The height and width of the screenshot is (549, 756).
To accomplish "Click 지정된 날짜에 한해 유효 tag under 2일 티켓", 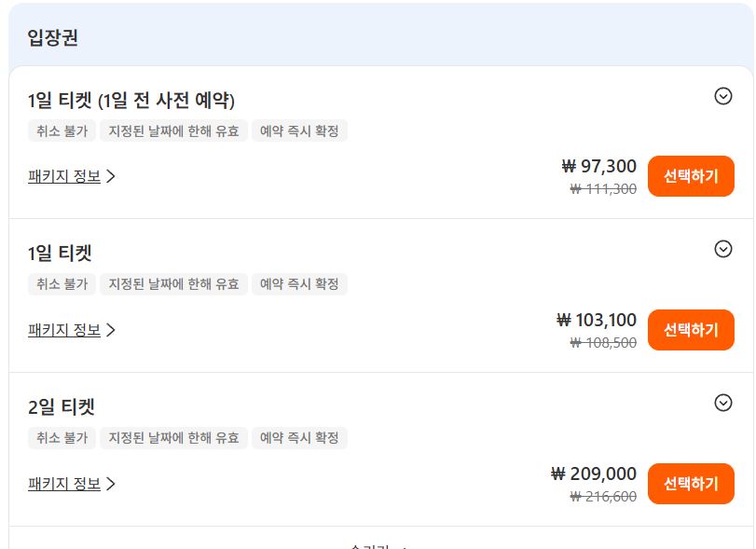I will click(174, 438).
